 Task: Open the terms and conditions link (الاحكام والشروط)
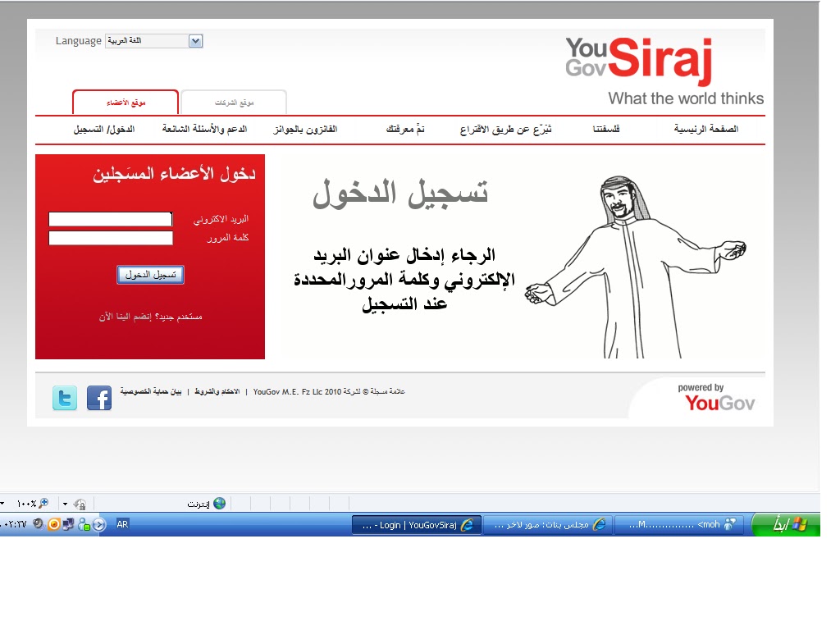(x=217, y=391)
